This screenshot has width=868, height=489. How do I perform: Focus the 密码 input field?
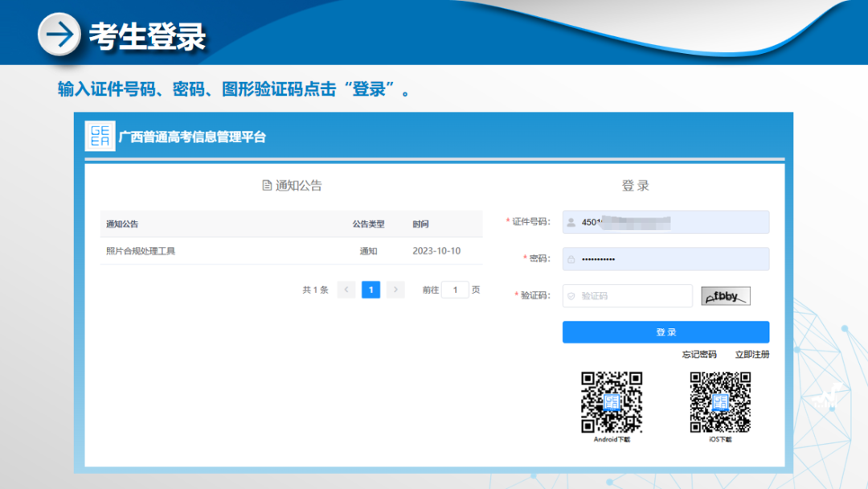point(666,259)
